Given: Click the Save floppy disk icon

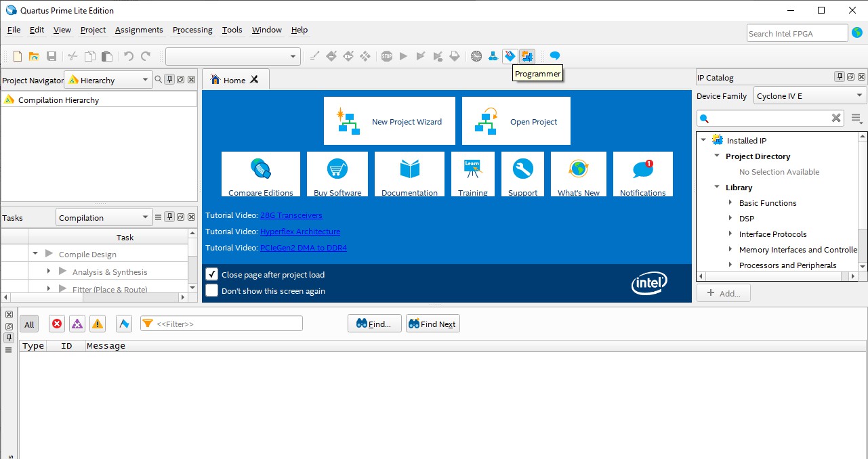Looking at the screenshot, I should (x=51, y=56).
